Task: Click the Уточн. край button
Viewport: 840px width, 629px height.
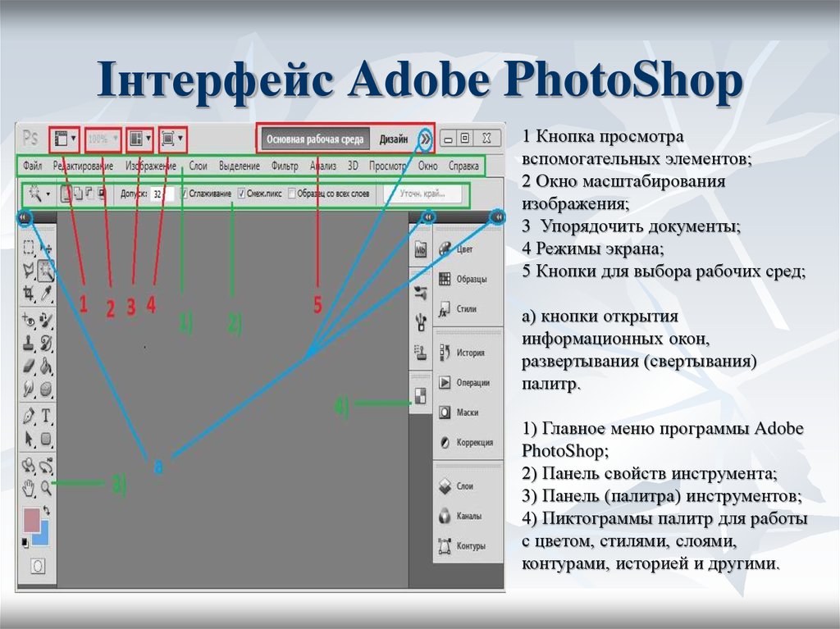Action: tap(422, 194)
